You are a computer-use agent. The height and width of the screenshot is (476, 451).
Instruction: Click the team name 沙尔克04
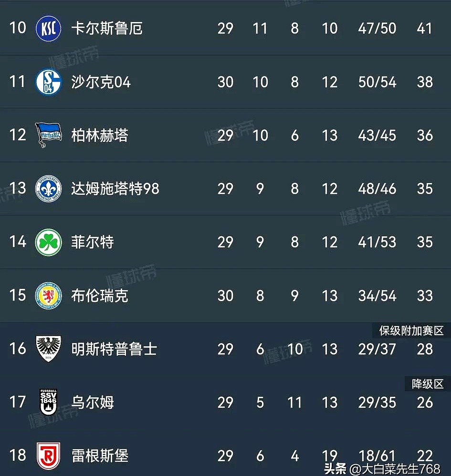coord(101,82)
